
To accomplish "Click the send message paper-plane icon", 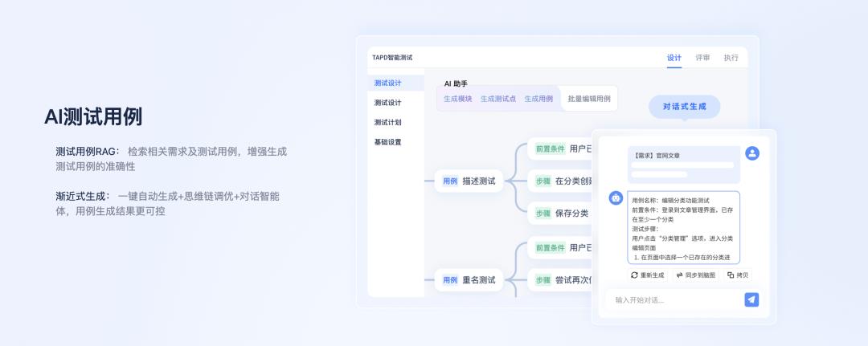I will [x=751, y=299].
